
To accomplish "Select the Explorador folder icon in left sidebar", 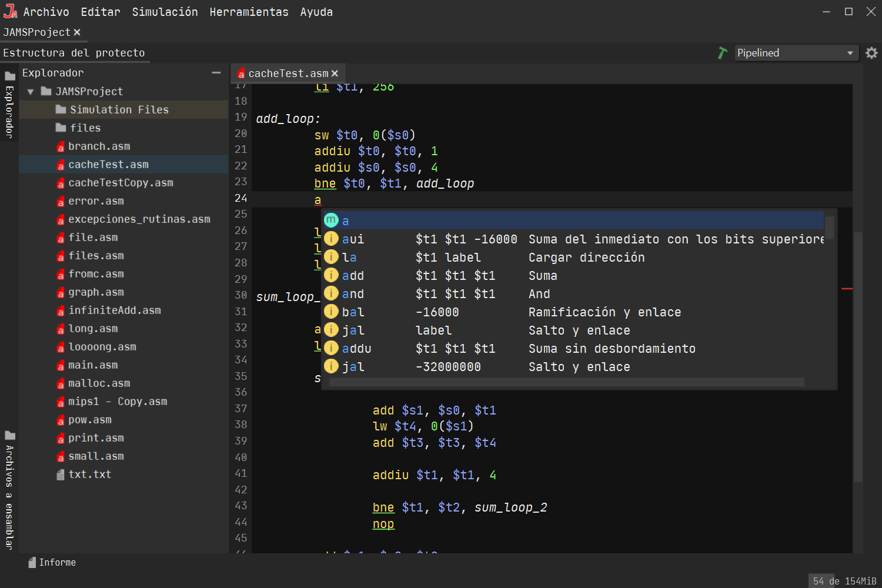I will pyautogui.click(x=9, y=75).
